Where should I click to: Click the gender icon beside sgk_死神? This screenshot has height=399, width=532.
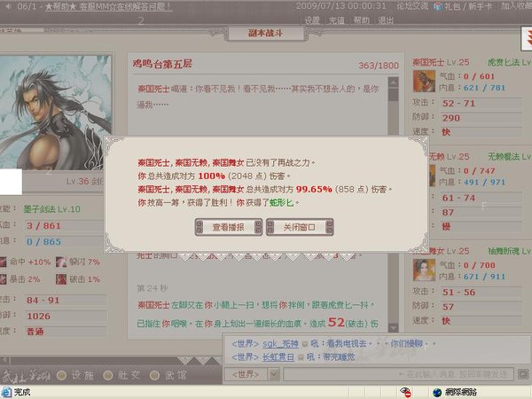point(305,344)
